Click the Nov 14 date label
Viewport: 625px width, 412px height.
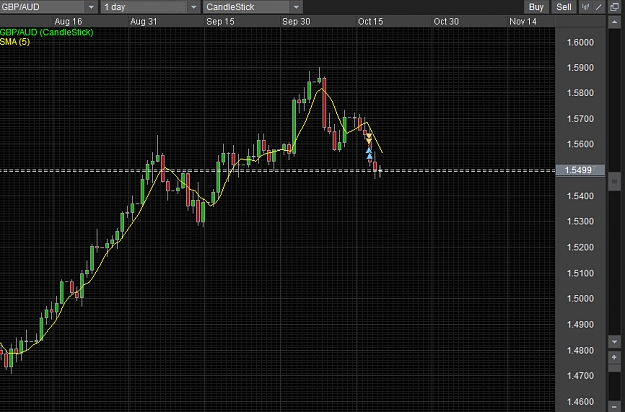(x=523, y=22)
